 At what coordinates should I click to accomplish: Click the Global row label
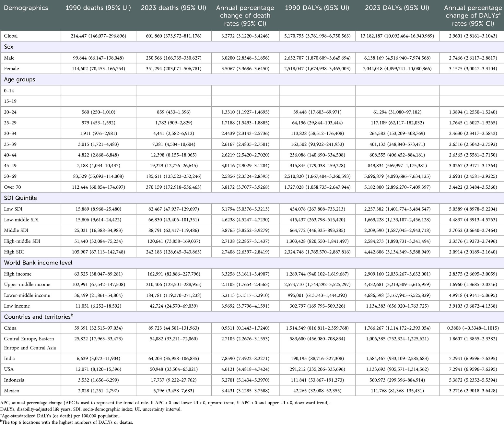11,36
